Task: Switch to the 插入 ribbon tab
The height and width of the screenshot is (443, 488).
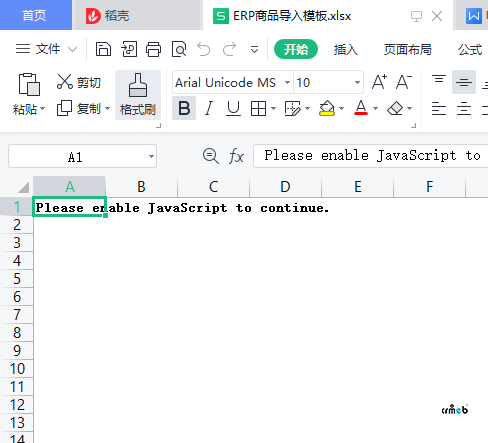Action: tap(345, 49)
